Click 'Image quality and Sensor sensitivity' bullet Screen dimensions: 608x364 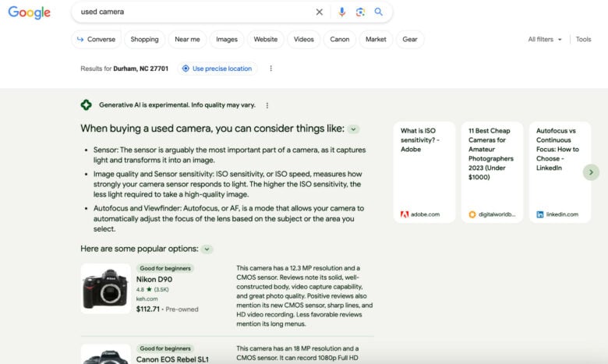228,184
